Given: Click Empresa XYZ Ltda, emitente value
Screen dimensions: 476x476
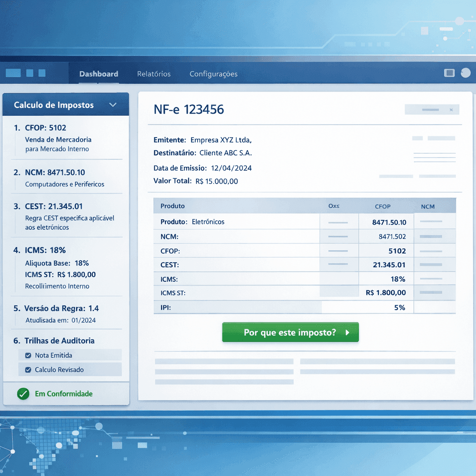Looking at the screenshot, I should tap(221, 140).
